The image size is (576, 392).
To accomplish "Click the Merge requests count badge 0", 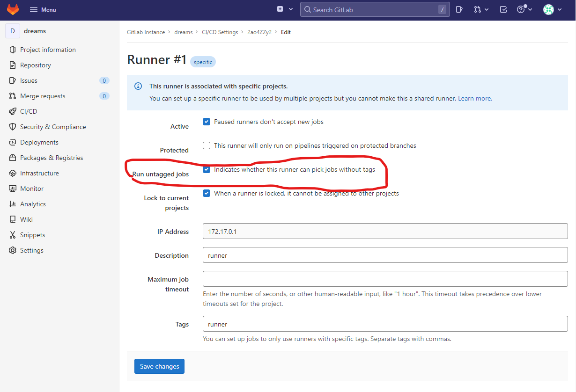I will 104,96.
